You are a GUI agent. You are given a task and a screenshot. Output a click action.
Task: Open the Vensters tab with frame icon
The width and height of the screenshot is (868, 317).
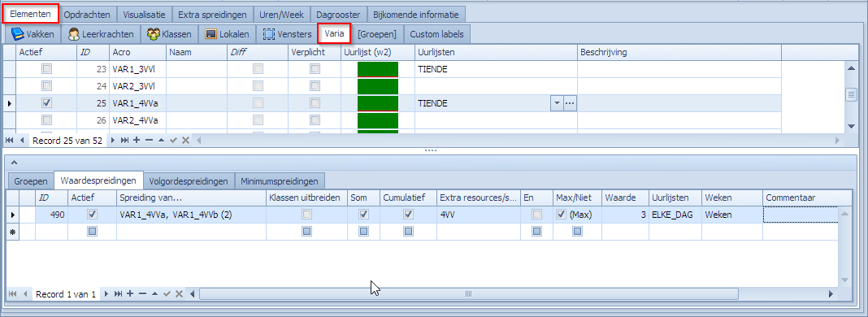point(288,34)
